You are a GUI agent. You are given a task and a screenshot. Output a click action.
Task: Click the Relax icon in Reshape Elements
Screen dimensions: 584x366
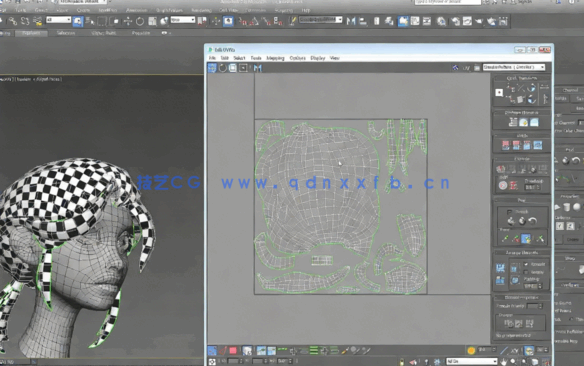point(523,122)
